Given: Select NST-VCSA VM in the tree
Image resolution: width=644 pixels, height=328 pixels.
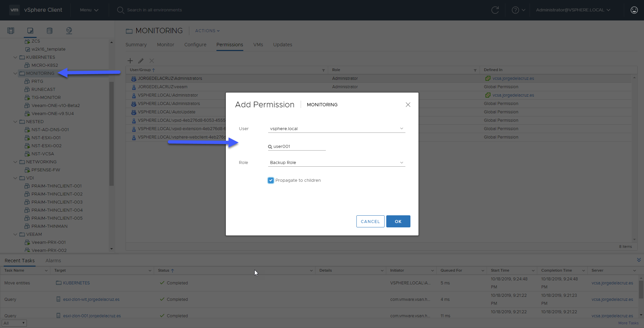Looking at the screenshot, I should click(x=43, y=154).
